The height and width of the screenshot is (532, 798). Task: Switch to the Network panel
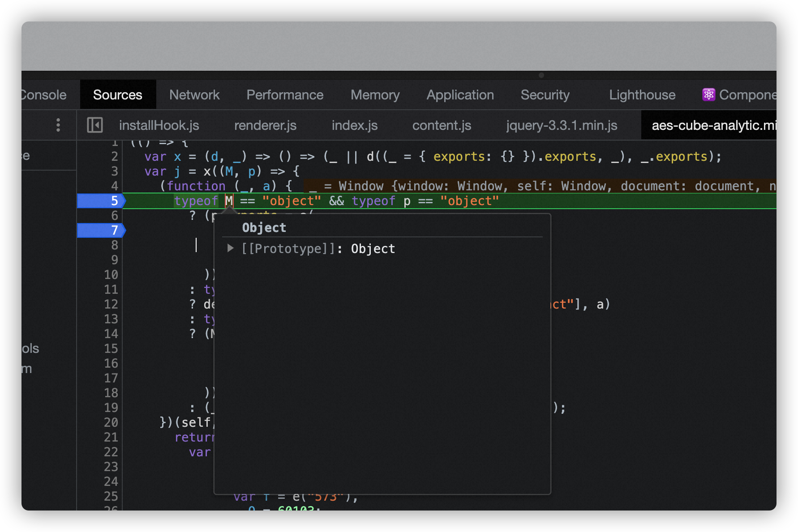coord(194,94)
